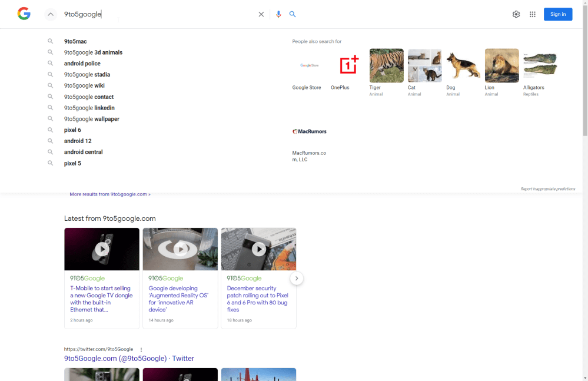
Task: Open the Google apps grid
Action: [533, 14]
